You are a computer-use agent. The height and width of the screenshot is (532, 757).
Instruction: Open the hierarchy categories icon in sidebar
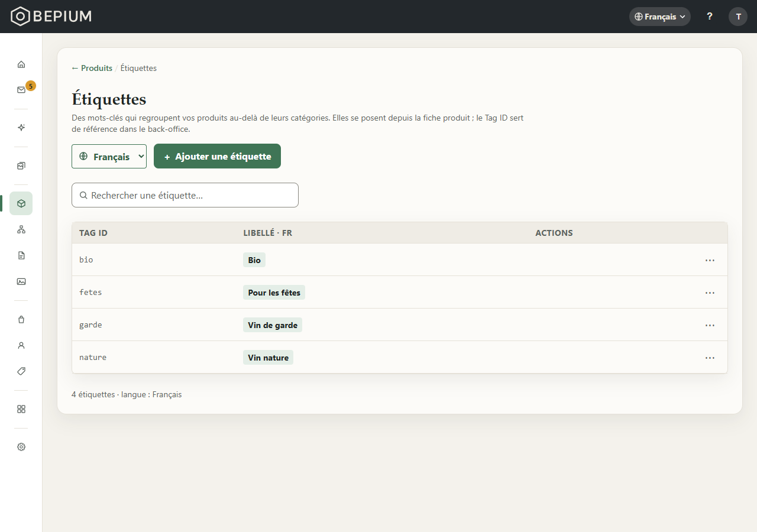(x=21, y=229)
